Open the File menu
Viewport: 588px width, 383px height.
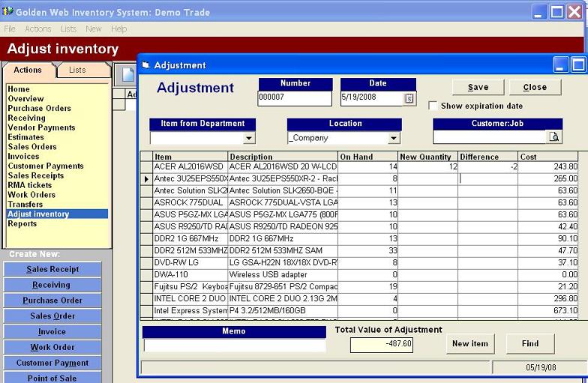coord(10,28)
